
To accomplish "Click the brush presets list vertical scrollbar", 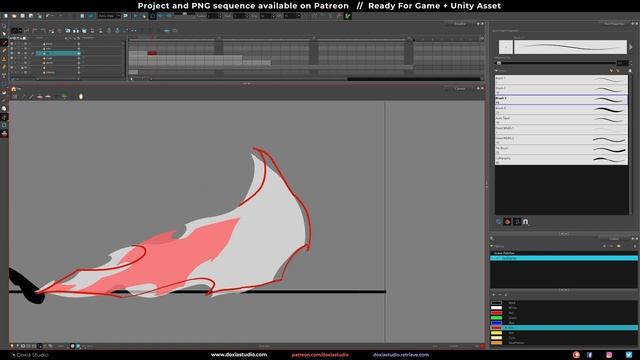I will (631, 145).
